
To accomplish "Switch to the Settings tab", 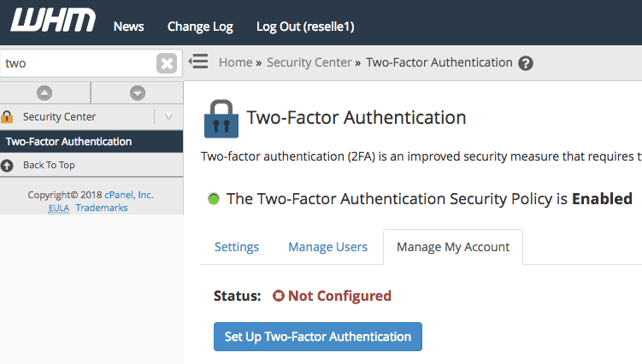I will 237,247.
